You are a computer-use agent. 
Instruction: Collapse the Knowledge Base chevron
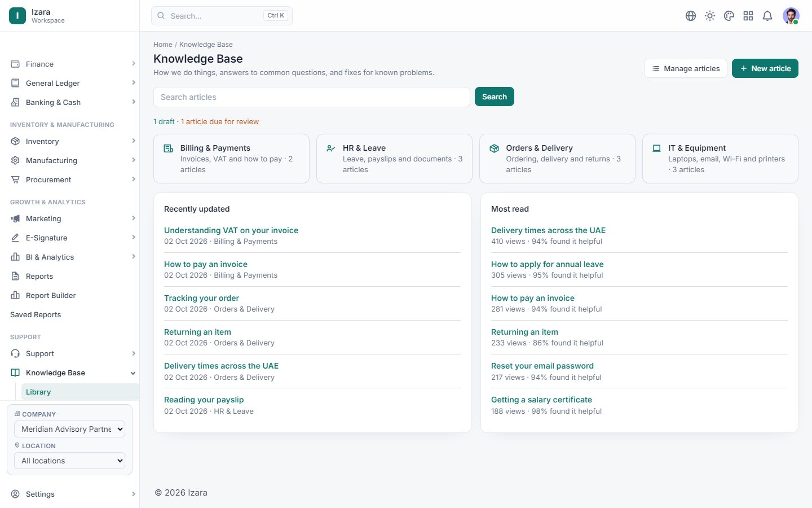(x=133, y=373)
